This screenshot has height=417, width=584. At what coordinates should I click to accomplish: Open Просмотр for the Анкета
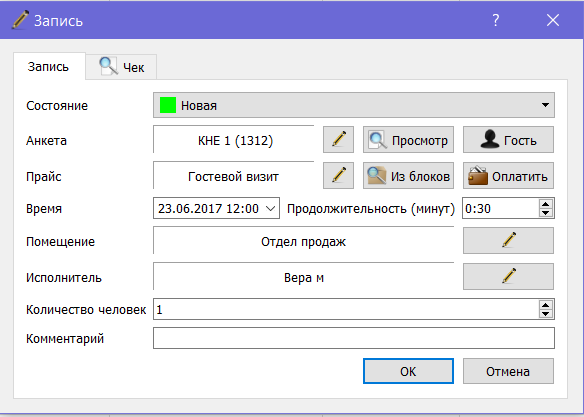408,140
